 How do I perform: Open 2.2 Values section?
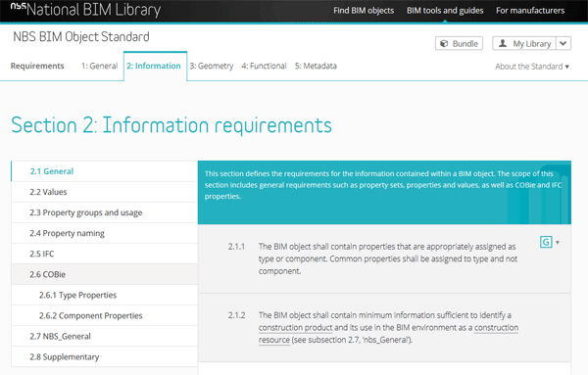click(x=104, y=192)
